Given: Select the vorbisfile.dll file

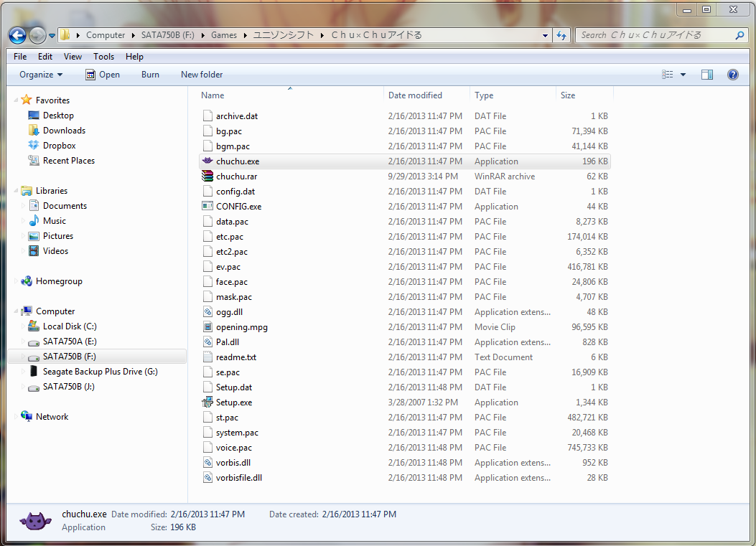Looking at the screenshot, I should [405, 478].
